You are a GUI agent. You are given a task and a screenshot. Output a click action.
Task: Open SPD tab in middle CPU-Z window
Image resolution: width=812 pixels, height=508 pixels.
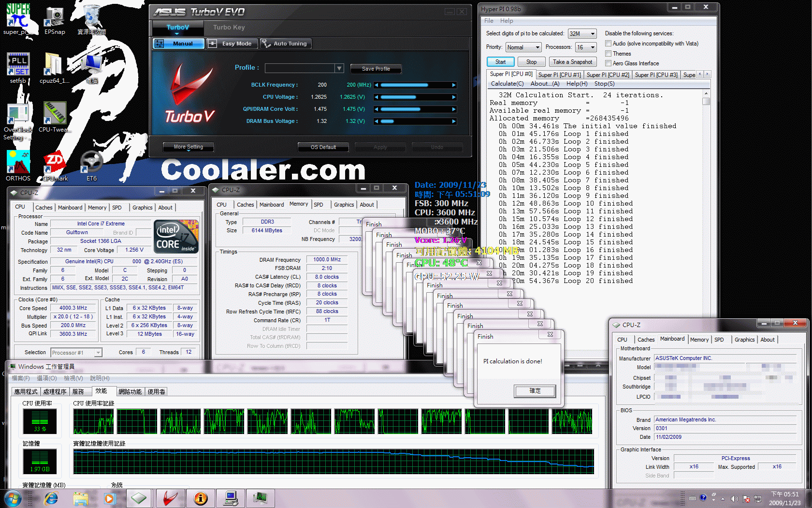[x=319, y=205]
